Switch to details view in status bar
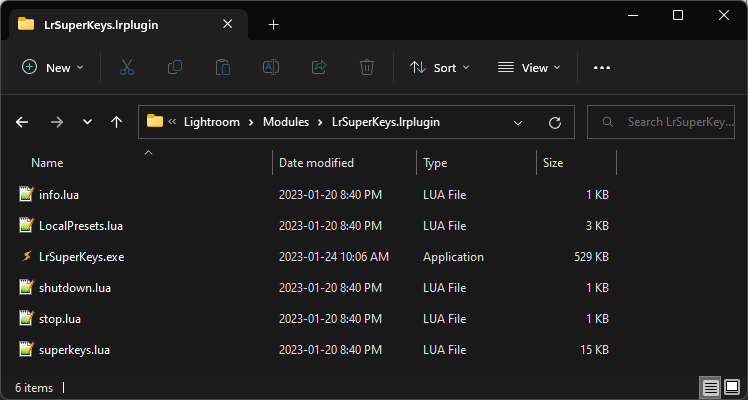 click(710, 388)
